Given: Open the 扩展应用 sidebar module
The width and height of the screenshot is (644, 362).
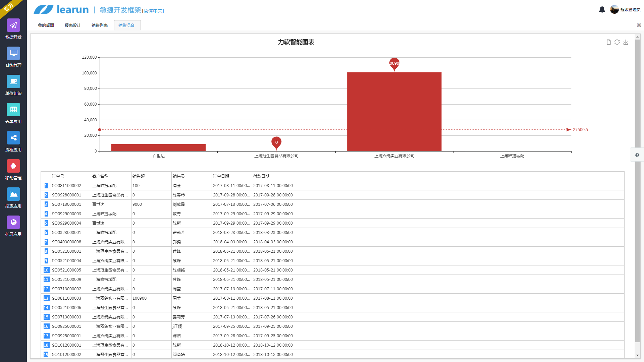Looking at the screenshot, I should (x=13, y=227).
